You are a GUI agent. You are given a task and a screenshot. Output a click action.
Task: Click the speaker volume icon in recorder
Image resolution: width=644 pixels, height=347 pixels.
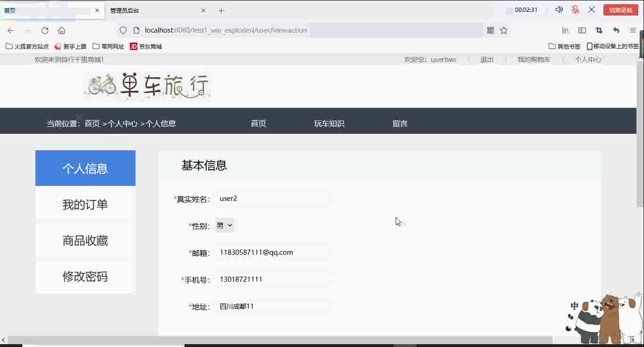[x=559, y=9]
